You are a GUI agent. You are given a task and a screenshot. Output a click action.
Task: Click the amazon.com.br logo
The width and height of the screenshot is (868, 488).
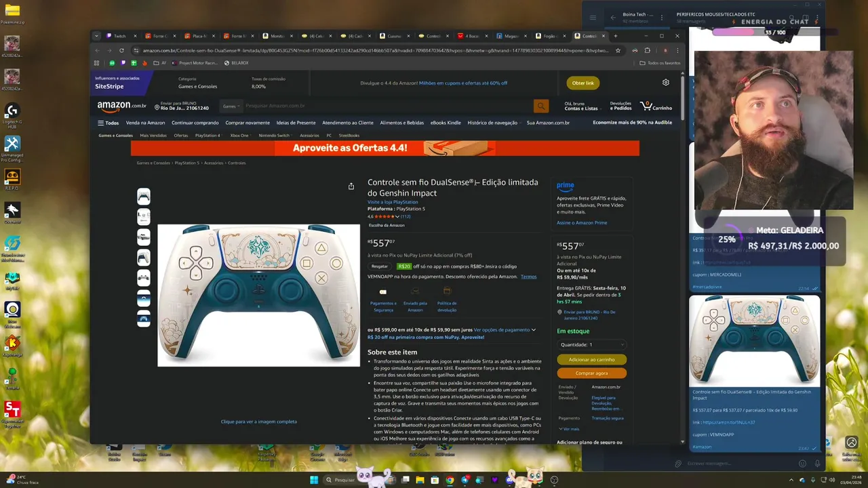point(121,106)
